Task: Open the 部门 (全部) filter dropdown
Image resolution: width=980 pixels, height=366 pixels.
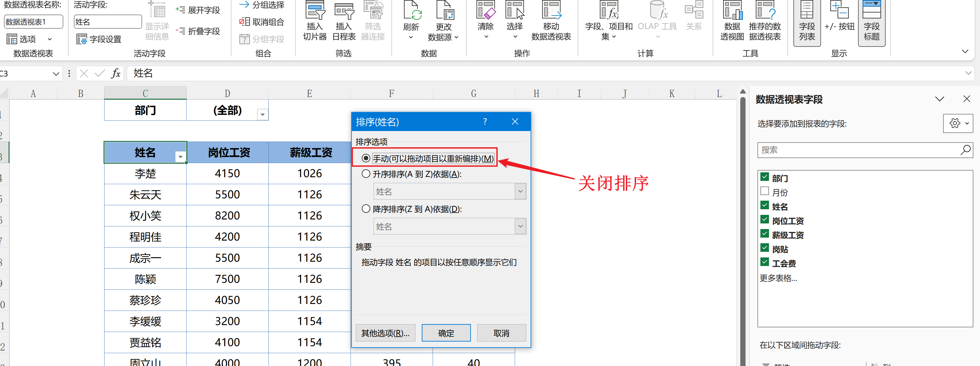Action: [262, 114]
